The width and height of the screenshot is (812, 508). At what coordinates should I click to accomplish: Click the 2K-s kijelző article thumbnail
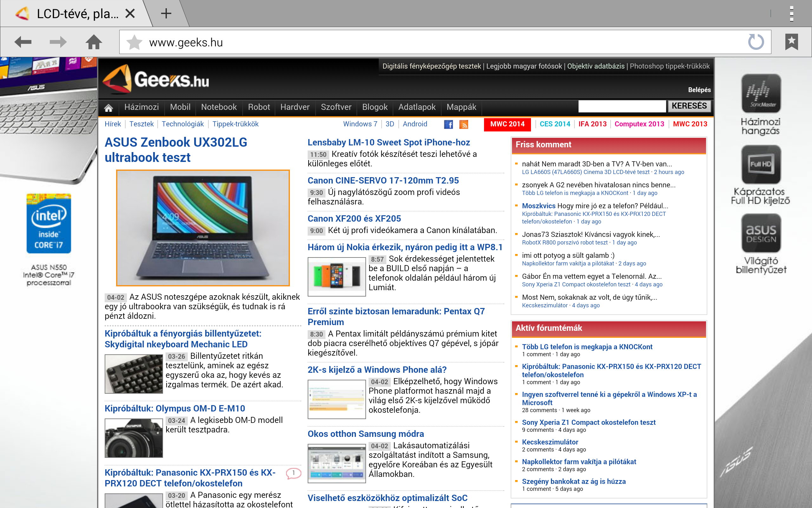pos(337,399)
